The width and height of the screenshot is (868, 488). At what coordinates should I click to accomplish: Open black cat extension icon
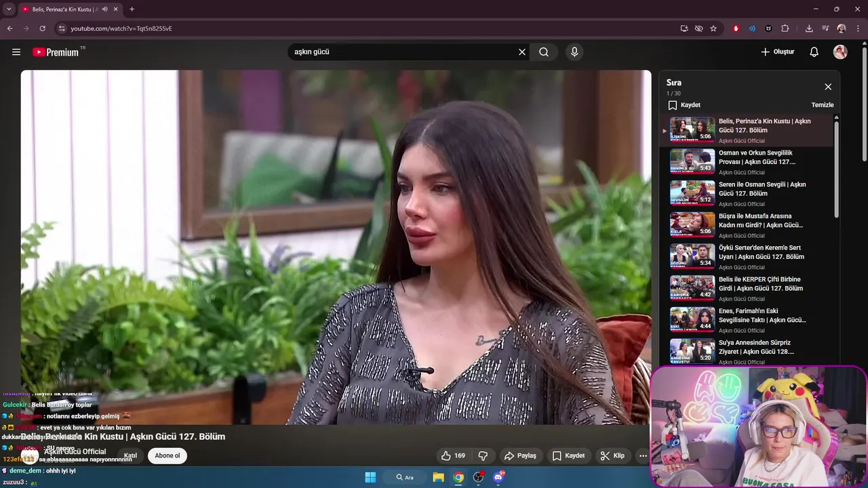pos(768,28)
